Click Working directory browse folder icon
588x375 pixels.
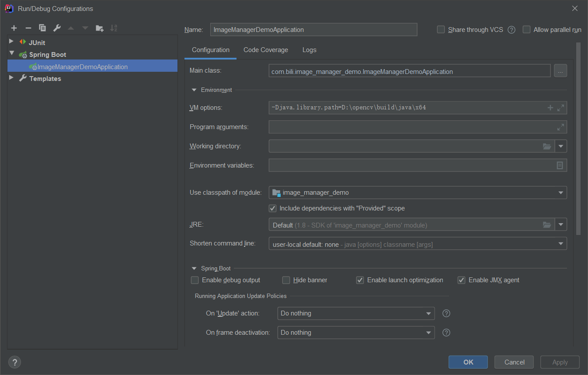pos(547,146)
